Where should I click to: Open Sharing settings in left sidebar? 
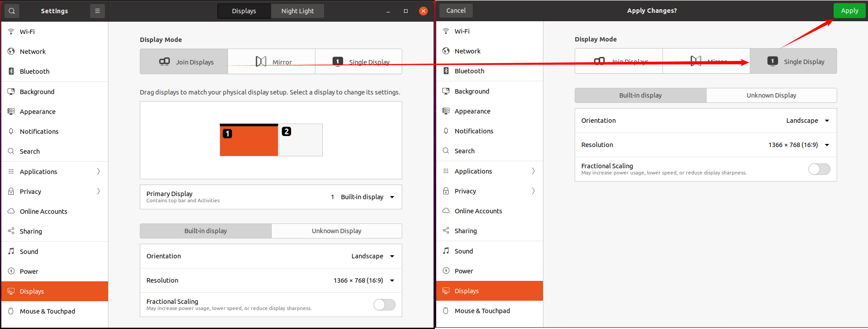tap(55, 231)
